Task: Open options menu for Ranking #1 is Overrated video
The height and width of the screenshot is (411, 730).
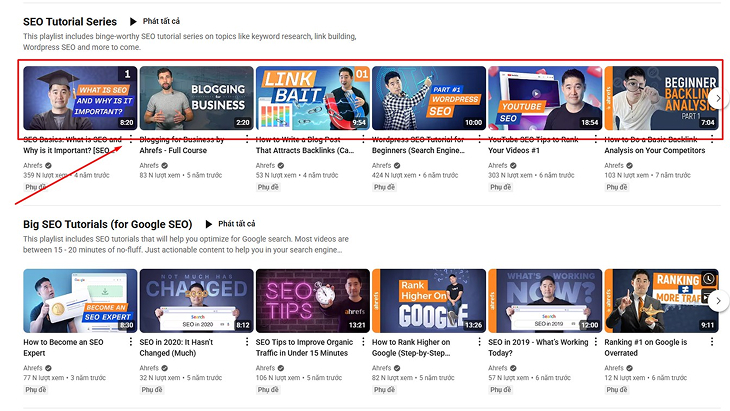Action: click(712, 342)
